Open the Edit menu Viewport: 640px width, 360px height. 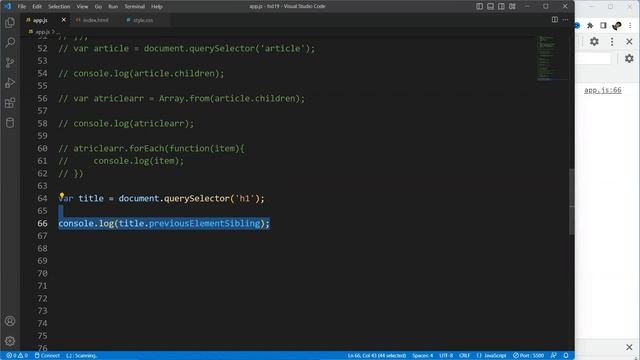[x=37, y=7]
